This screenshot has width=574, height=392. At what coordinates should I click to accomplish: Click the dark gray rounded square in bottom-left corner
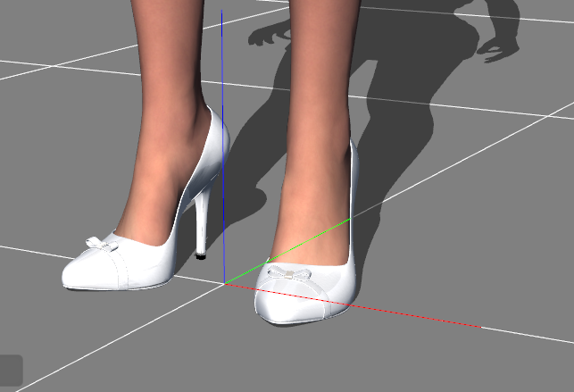click(11, 370)
